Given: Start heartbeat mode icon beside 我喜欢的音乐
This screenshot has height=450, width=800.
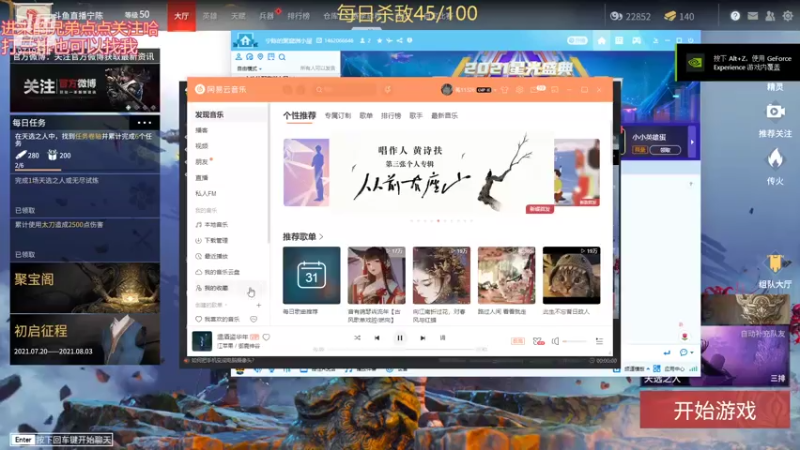Looking at the screenshot, I should click(x=254, y=319).
